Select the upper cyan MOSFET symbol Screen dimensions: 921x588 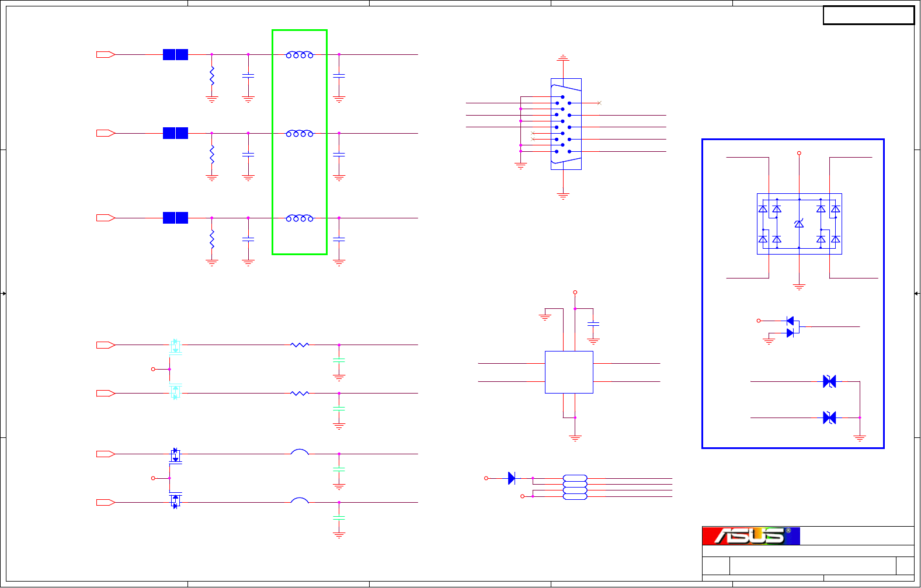[175, 346]
